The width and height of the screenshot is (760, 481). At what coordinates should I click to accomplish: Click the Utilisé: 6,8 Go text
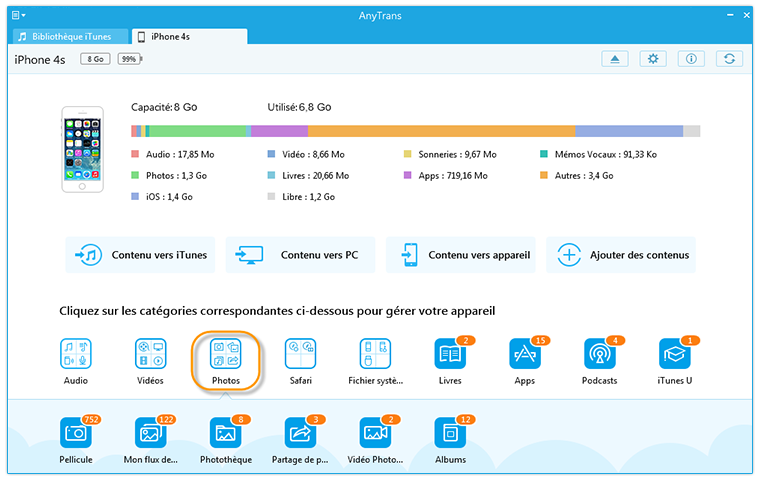(300, 107)
